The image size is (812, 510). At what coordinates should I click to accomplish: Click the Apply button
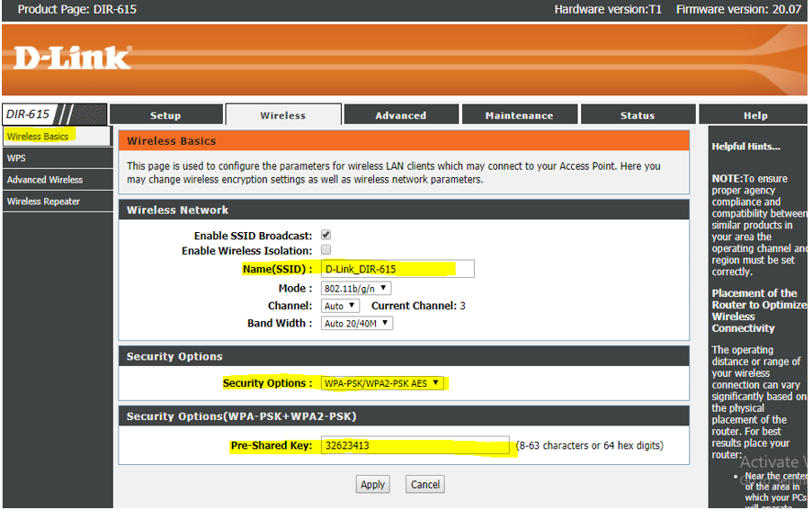point(373,485)
